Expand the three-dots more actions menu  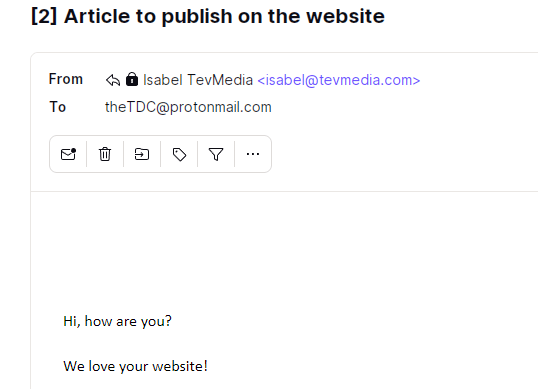253,154
